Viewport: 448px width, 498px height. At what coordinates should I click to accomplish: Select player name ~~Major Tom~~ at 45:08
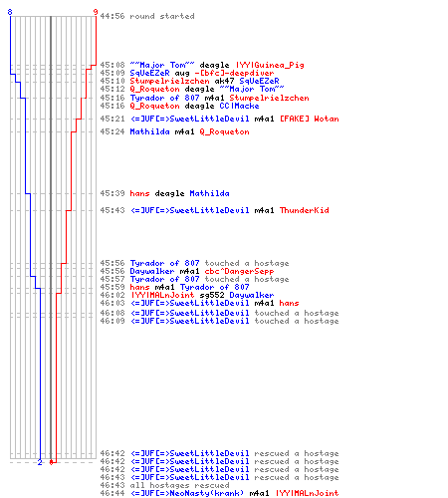[x=162, y=65]
